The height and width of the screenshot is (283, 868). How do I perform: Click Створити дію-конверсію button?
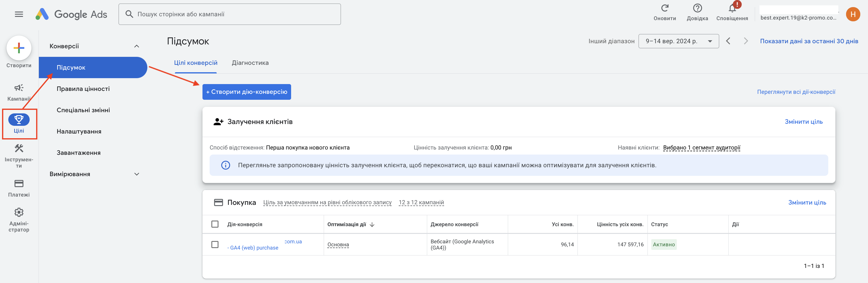coord(246,92)
